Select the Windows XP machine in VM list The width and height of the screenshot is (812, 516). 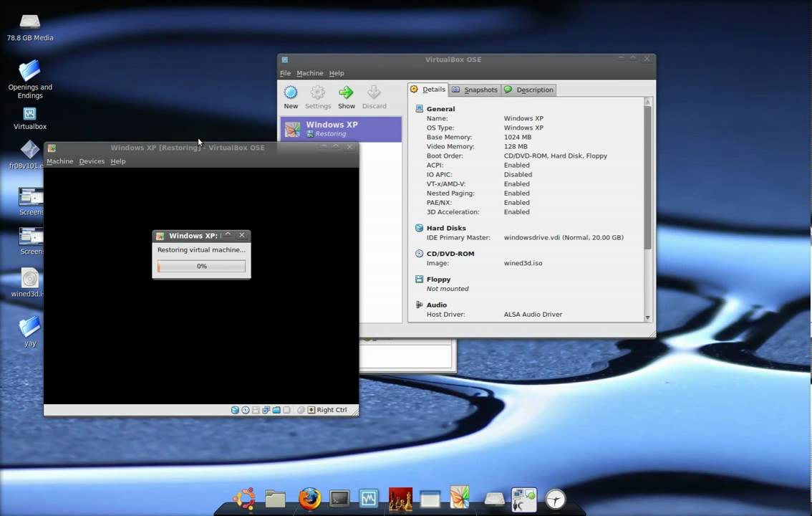point(341,129)
